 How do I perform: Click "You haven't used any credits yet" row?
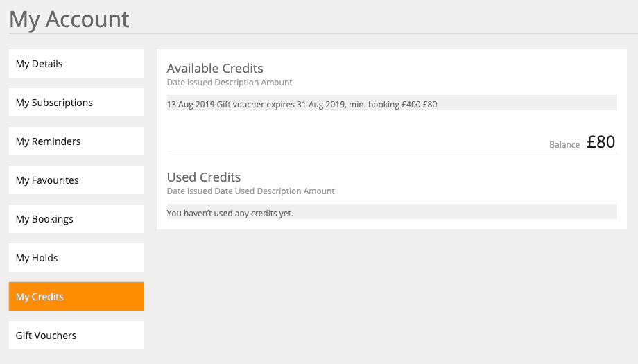[230, 214]
